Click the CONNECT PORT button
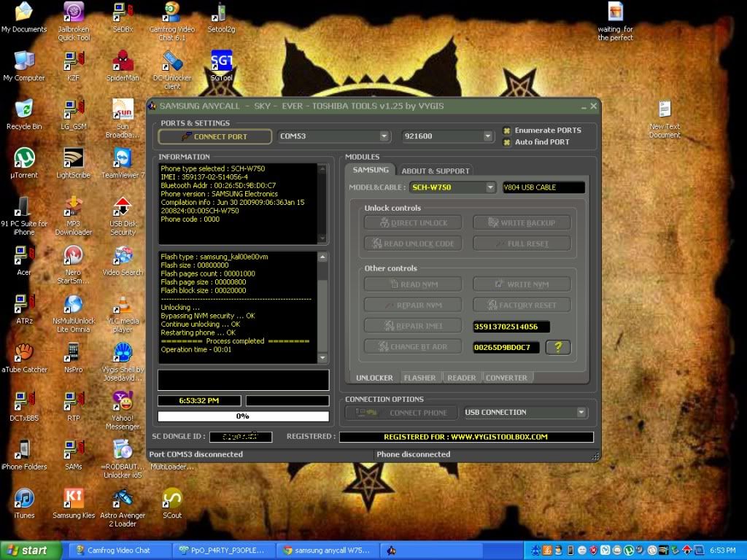 click(215, 136)
